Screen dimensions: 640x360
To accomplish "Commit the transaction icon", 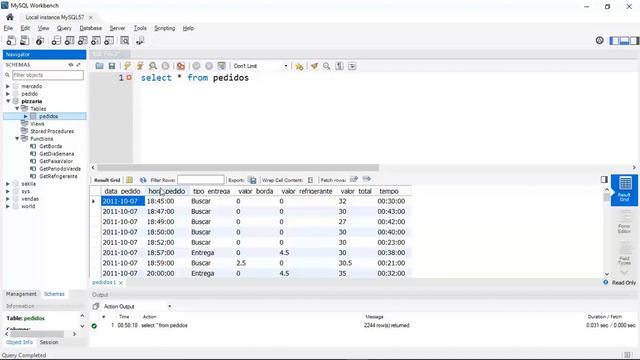I will 196,66.
